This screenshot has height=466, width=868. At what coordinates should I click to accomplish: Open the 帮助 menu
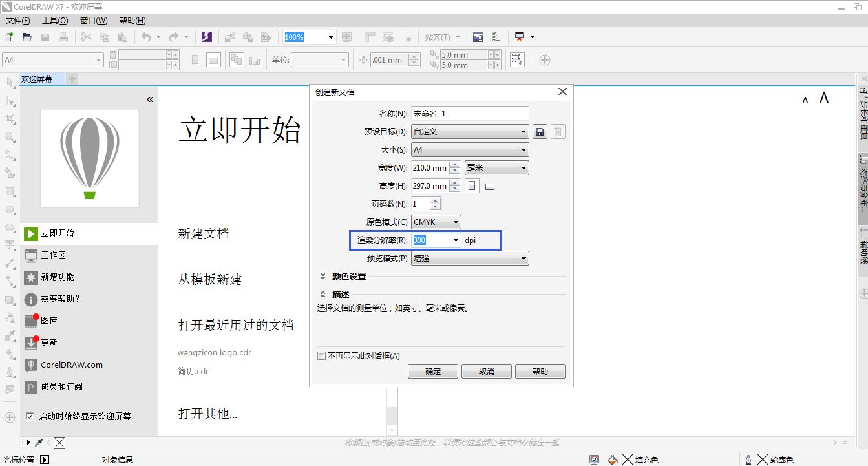tap(132, 21)
